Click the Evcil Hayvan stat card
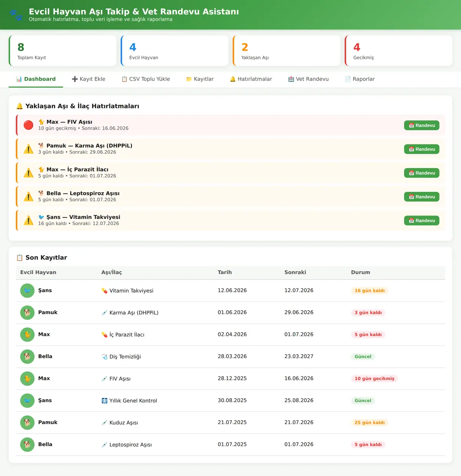Image resolution: width=461 pixels, height=476 pixels. 174,51
